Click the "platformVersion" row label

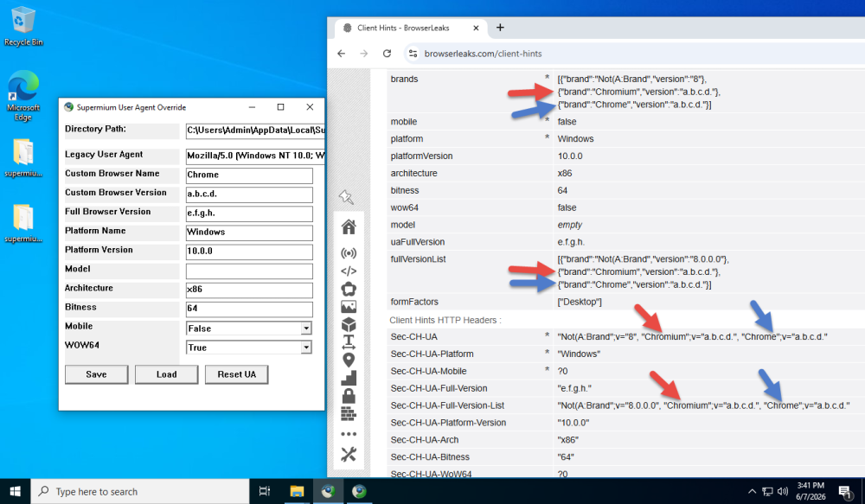click(421, 156)
